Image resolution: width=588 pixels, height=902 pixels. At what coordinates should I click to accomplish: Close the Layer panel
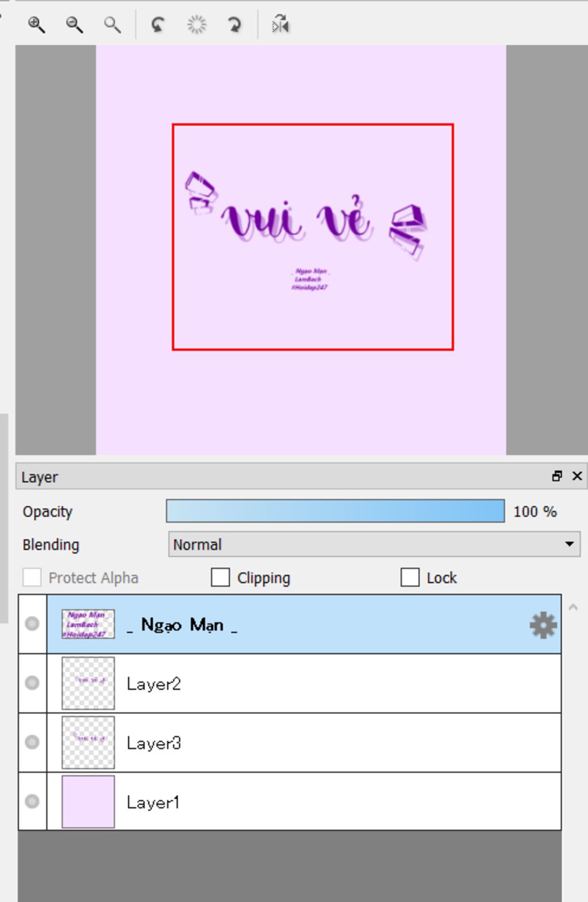pyautogui.click(x=577, y=476)
